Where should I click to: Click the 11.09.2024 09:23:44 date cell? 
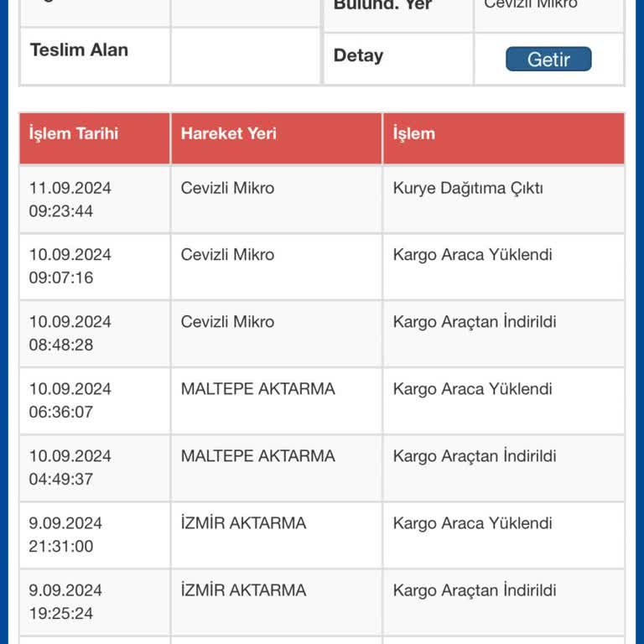point(70,200)
